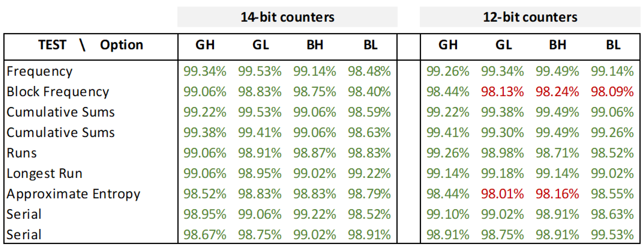This screenshot has height=250, width=644.
Task: Select the 98.40% Block Frequency value
Action: pos(369,92)
